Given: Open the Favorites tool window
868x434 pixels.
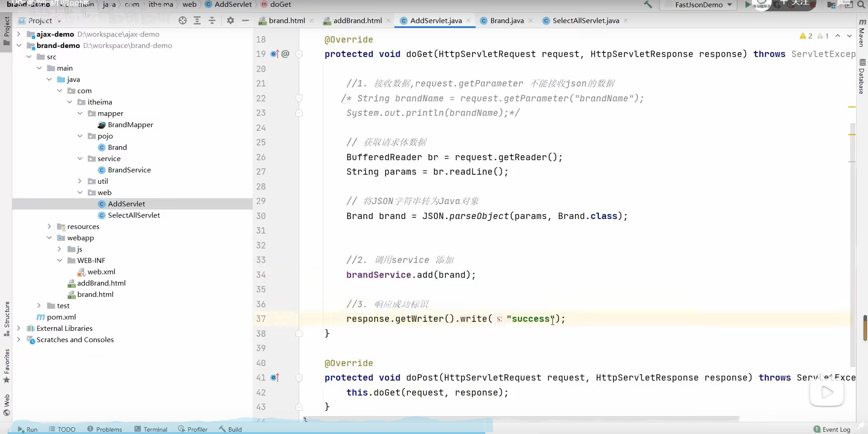Looking at the screenshot, I should [7, 366].
